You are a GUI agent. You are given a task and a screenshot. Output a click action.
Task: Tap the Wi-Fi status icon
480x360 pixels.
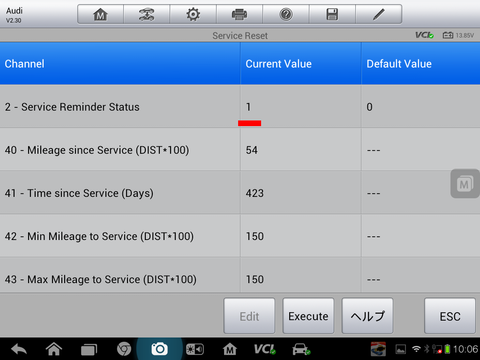click(416, 349)
